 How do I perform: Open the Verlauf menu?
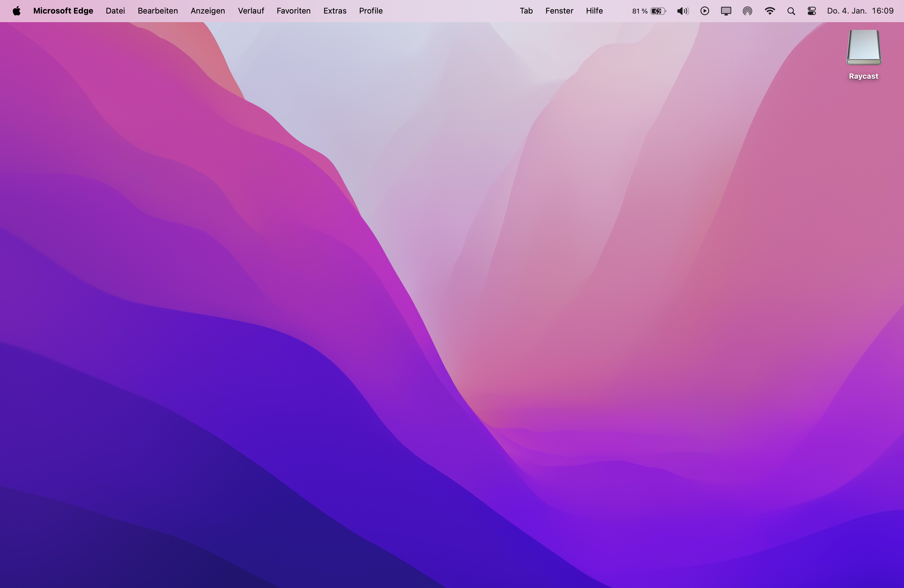click(251, 11)
